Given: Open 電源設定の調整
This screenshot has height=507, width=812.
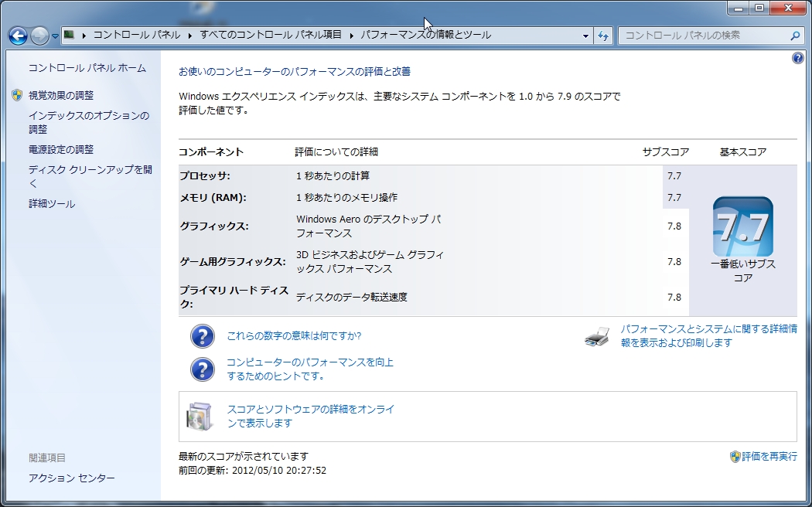Looking at the screenshot, I should coord(61,149).
